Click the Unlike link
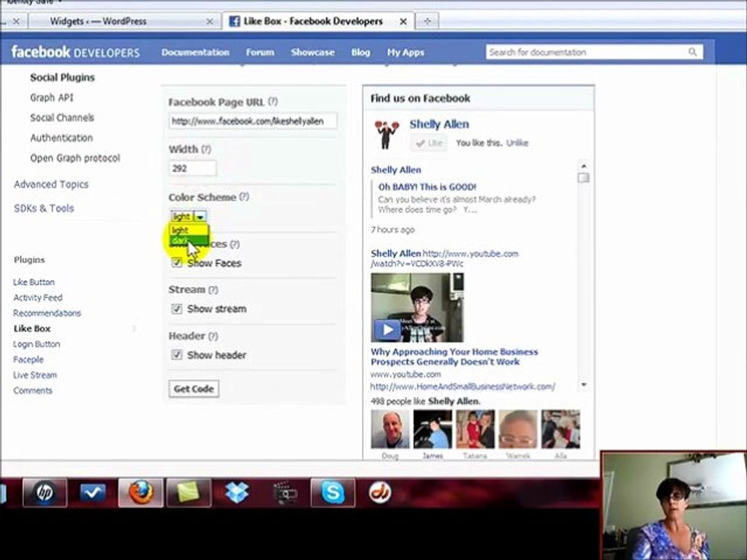This screenshot has width=747, height=560. pyautogui.click(x=517, y=143)
